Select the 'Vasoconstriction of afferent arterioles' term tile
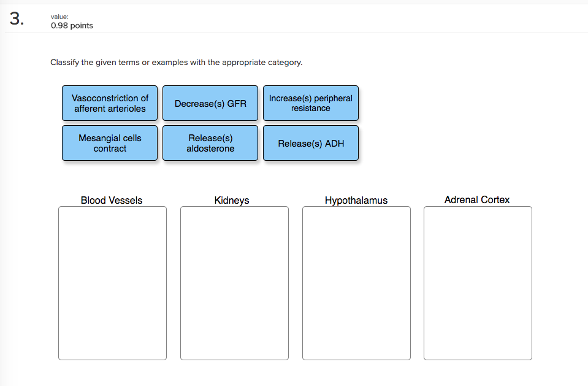The height and width of the screenshot is (386, 588). pos(109,103)
